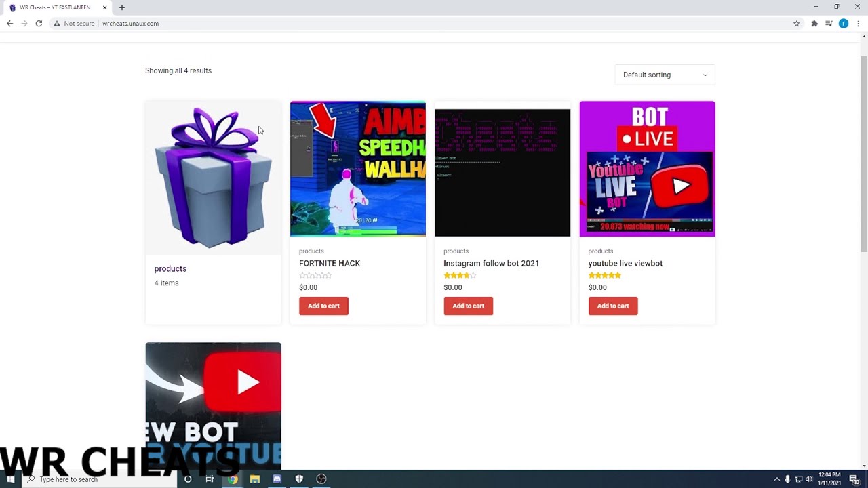Click the 'Showing all 4 results' text
868x488 pixels.
[x=178, y=70]
